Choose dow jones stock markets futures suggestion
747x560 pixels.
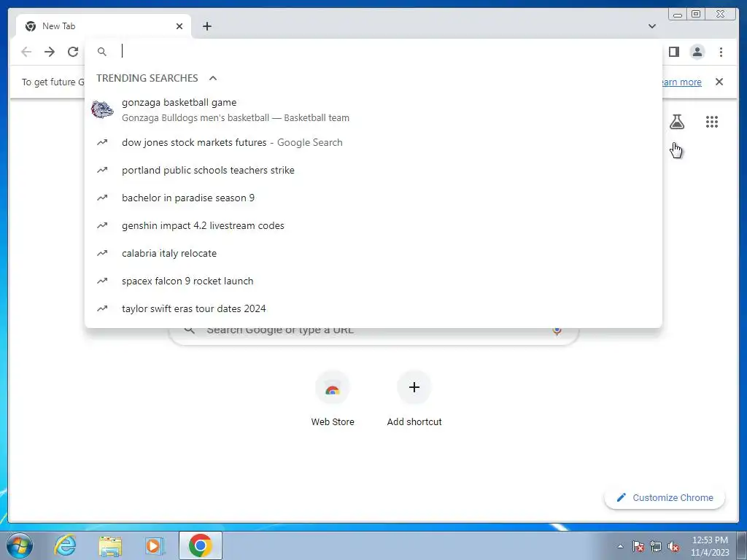373,142
